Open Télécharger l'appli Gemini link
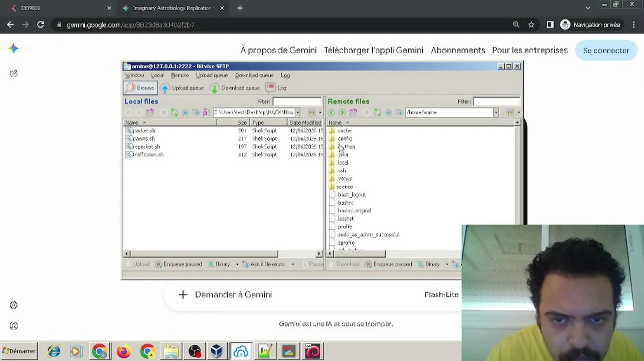This screenshot has width=644, height=361. [x=374, y=50]
